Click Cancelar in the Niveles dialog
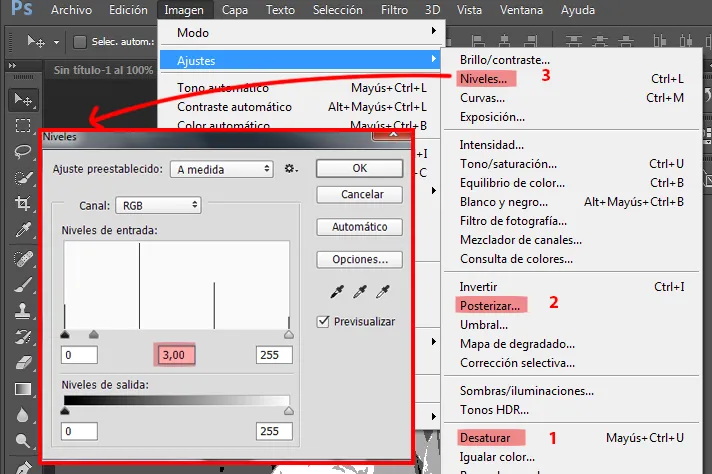712x474 pixels. pos(359,194)
